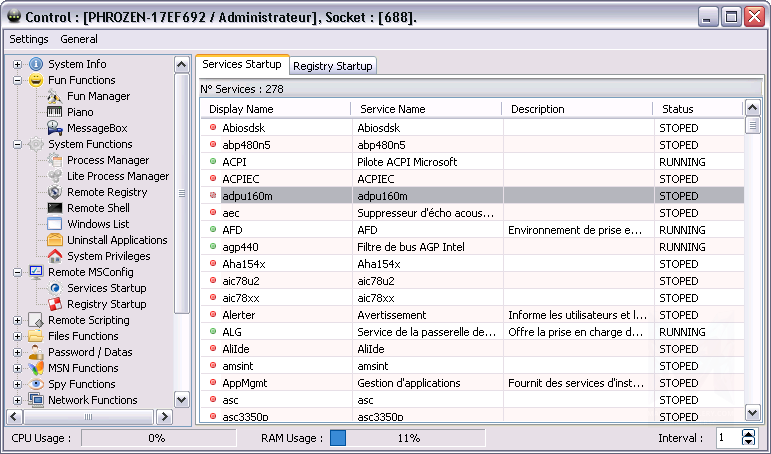Expand the Spy Functions tree node
Screen dimensions: 771x454
click(x=17, y=384)
